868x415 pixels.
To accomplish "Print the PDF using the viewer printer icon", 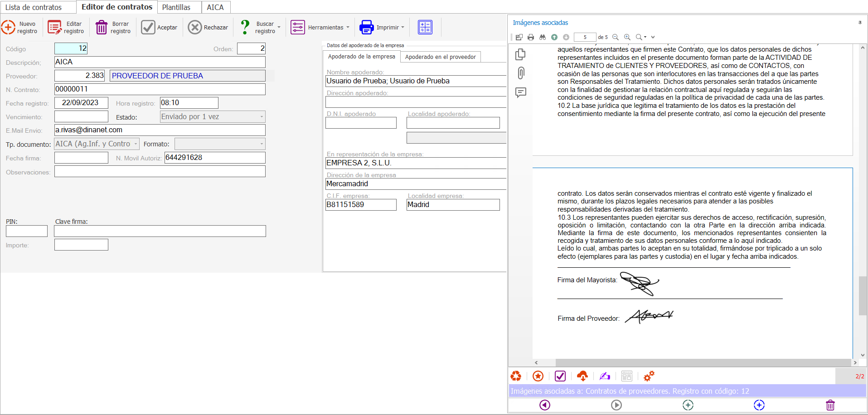I will pyautogui.click(x=531, y=37).
